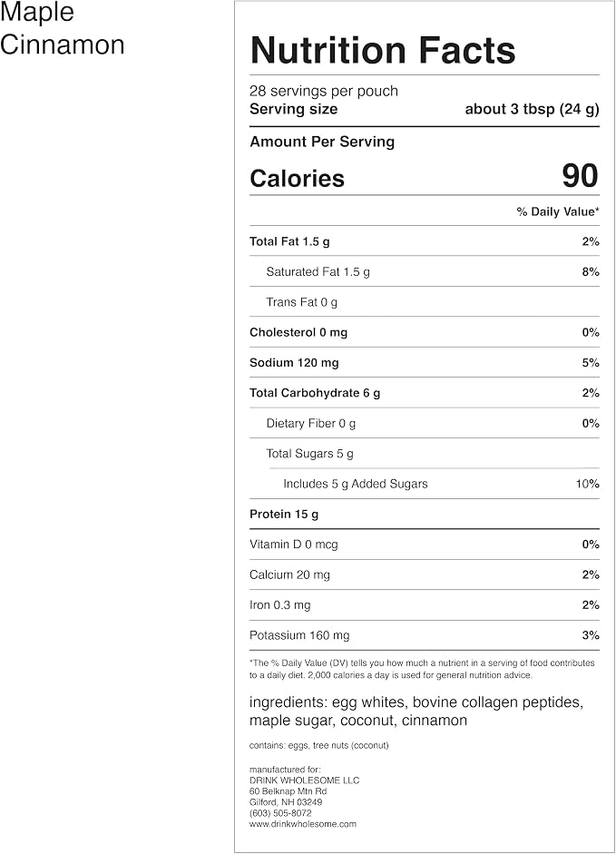Click the Vitamin D 0 mcg row
This screenshot has height=854, width=616.
click(x=425, y=545)
